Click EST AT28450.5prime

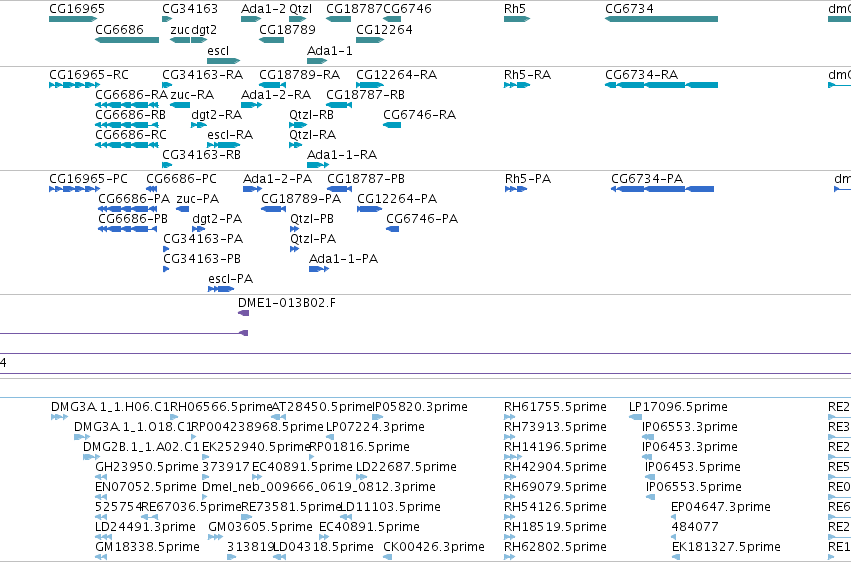[x=321, y=407]
